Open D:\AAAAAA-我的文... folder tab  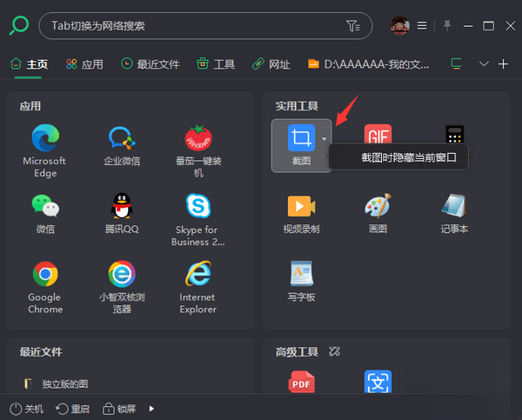(x=369, y=63)
